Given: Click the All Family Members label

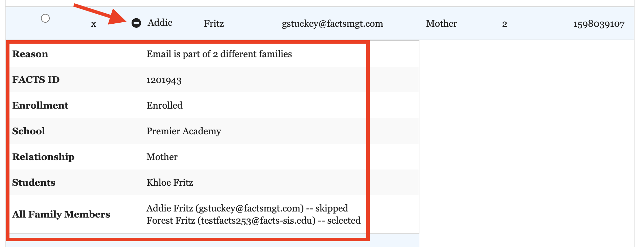Looking at the screenshot, I should [x=61, y=215].
